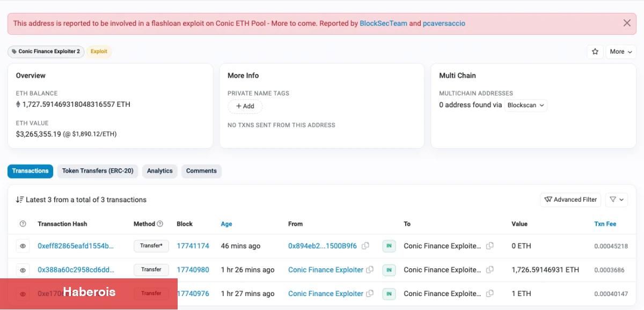Viewport: 644px width, 310px height.
Task: Open BlockSecTeam reporter link
Action: pyautogui.click(x=383, y=24)
